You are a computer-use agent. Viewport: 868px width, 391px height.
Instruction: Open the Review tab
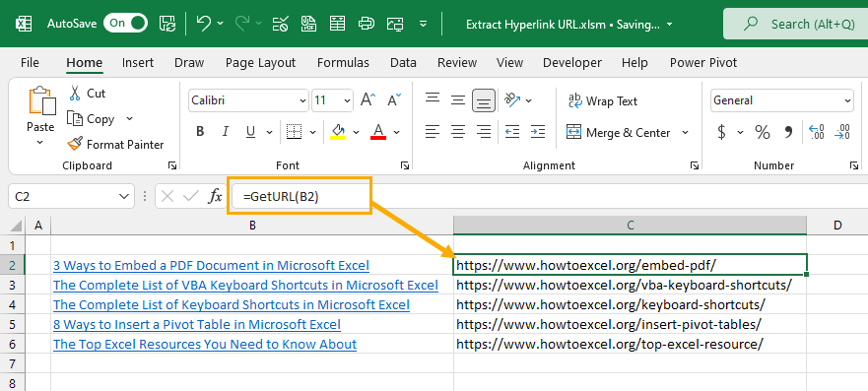click(457, 62)
